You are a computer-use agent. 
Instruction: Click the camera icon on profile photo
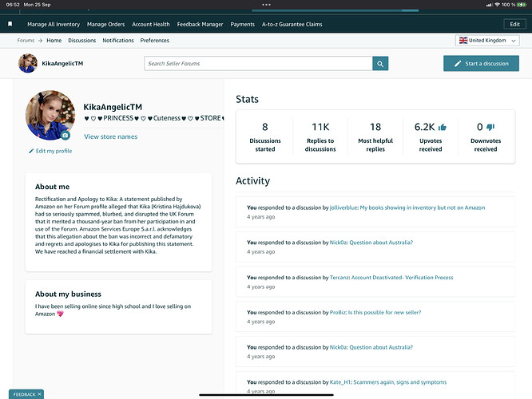[66, 135]
